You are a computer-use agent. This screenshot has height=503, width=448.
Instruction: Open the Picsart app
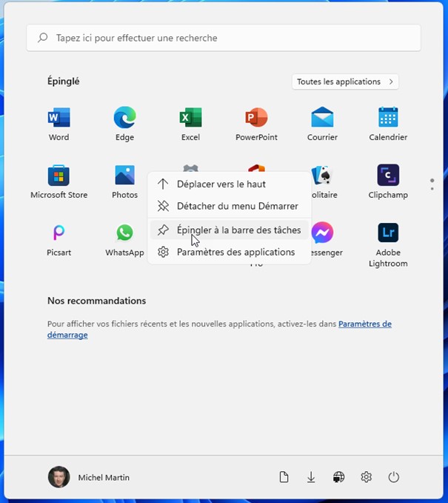tap(58, 234)
